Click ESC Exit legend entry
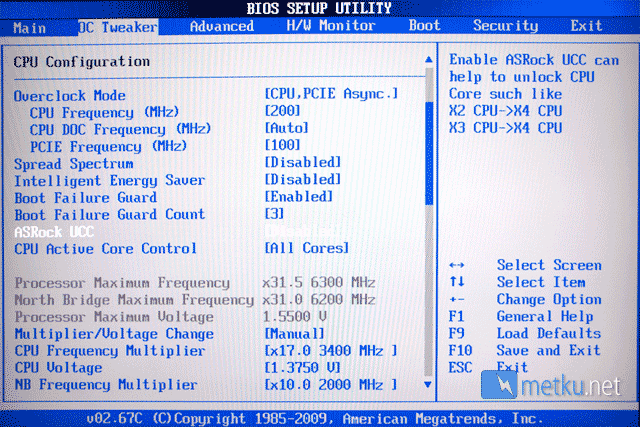Image resolution: width=640 pixels, height=427 pixels. point(489,367)
